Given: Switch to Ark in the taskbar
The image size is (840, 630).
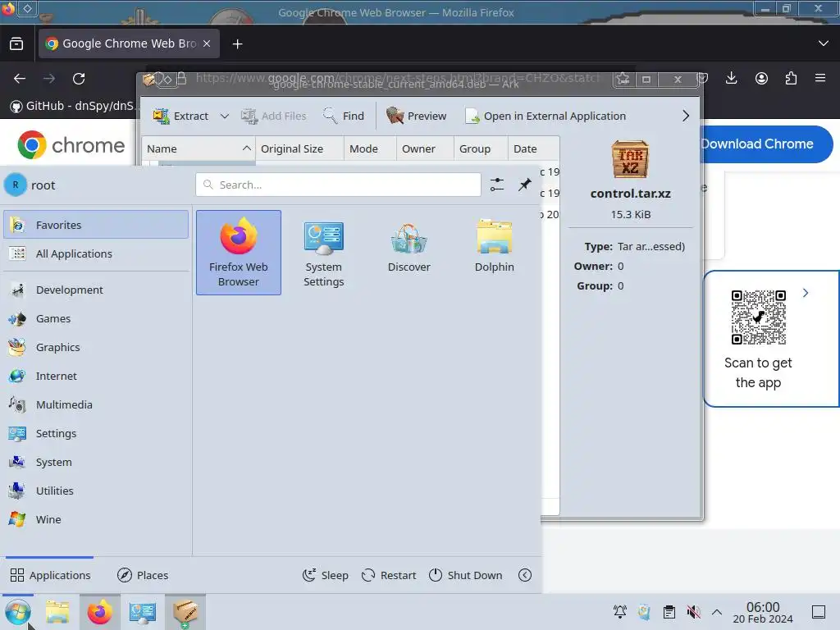Looking at the screenshot, I should tap(185, 612).
